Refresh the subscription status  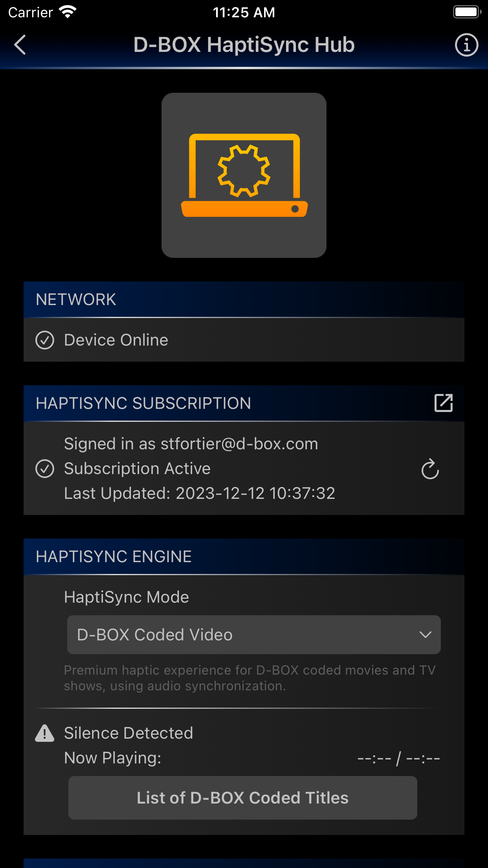(x=430, y=469)
